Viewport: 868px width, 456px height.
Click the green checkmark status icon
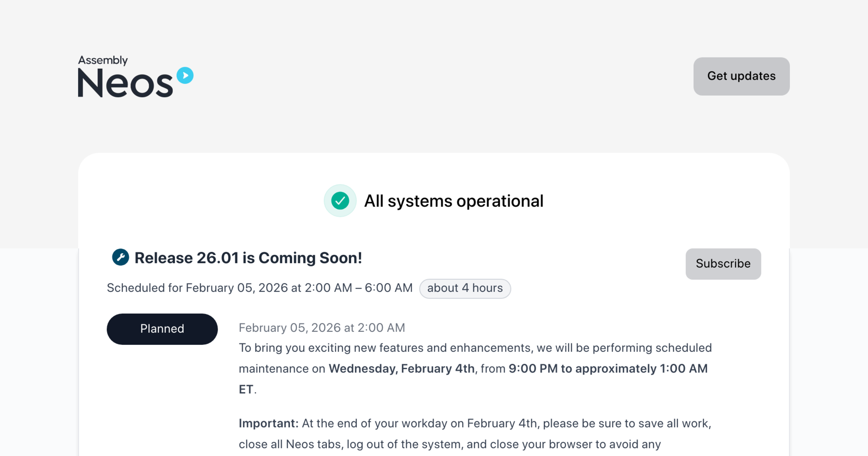tap(340, 201)
